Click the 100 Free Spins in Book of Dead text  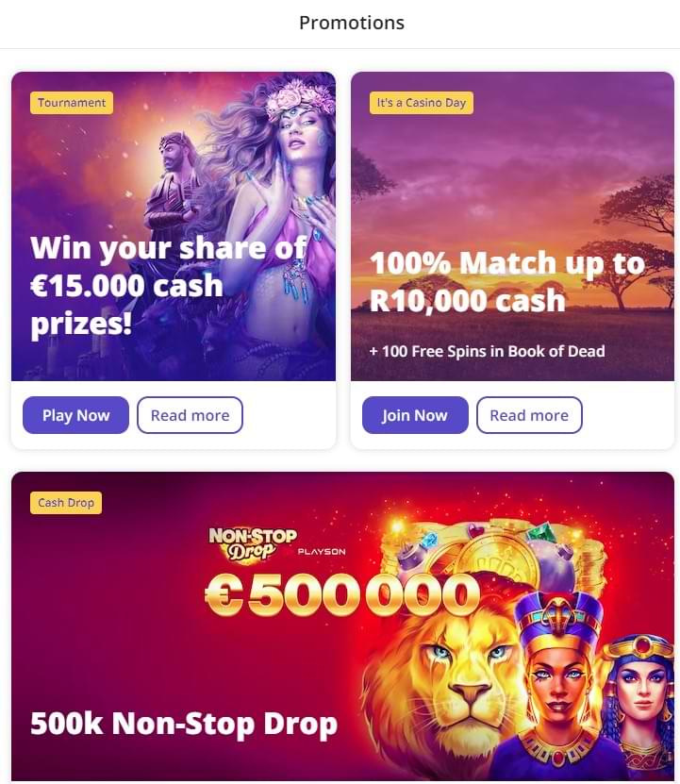[487, 351]
